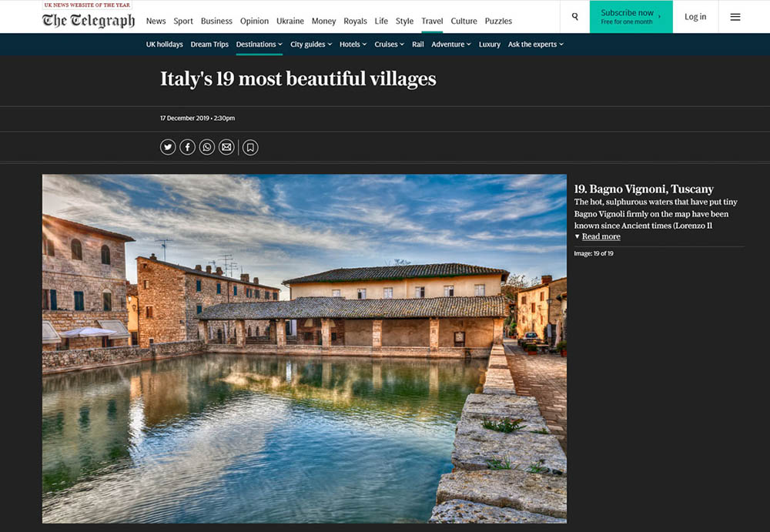Share article on Twitter
This screenshot has width=770, height=532.
[168, 147]
